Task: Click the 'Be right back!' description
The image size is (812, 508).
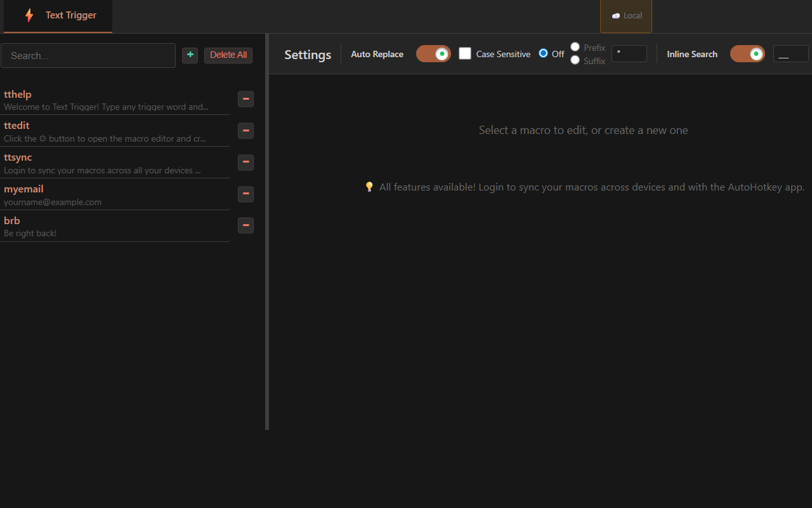Action: point(30,233)
